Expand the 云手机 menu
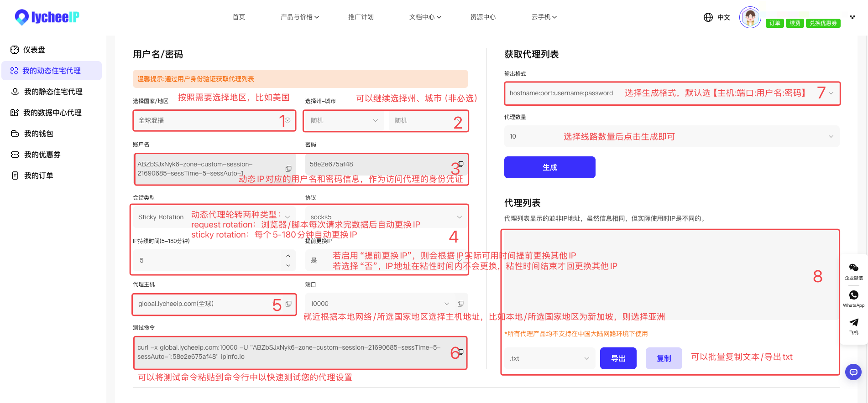Screen dimensions: 868x403 (x=544, y=17)
